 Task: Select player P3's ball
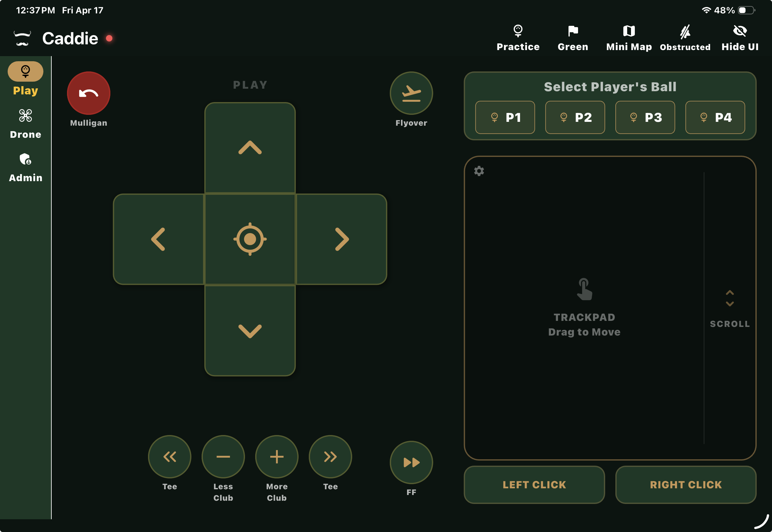coord(645,117)
